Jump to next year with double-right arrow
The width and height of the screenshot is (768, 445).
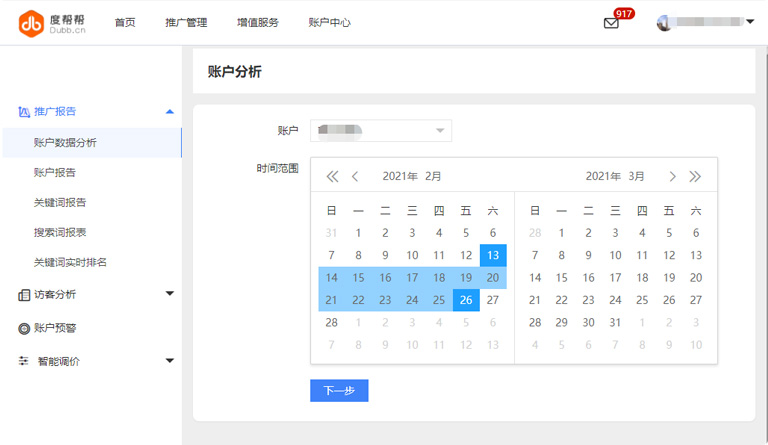click(x=695, y=177)
